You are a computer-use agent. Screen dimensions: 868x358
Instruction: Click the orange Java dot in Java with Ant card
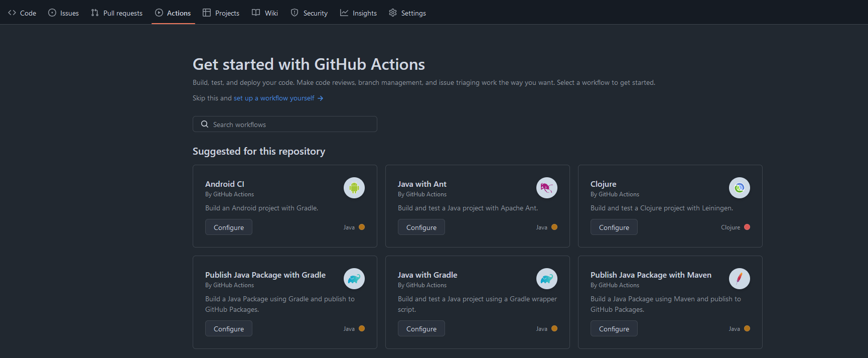tap(554, 227)
